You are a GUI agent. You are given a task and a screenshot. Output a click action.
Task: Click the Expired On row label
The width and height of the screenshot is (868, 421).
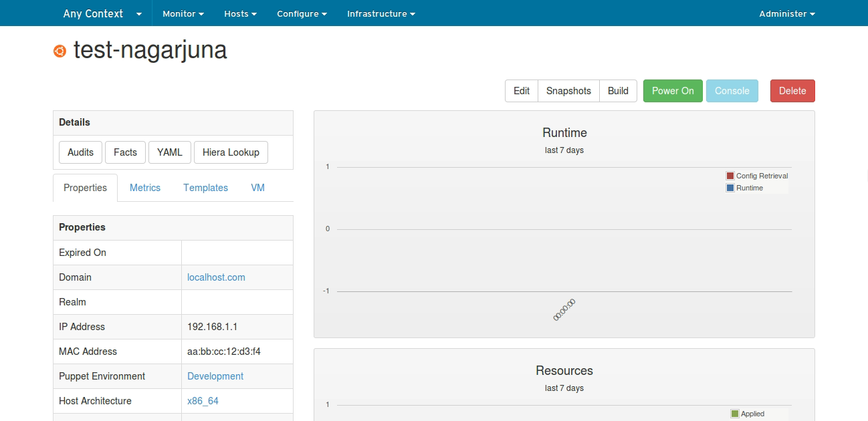click(x=82, y=253)
